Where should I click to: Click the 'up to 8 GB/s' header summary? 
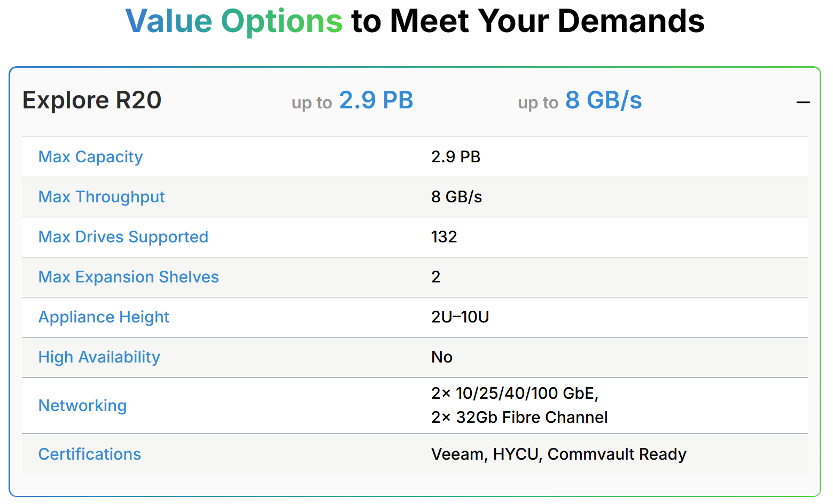coord(580,100)
